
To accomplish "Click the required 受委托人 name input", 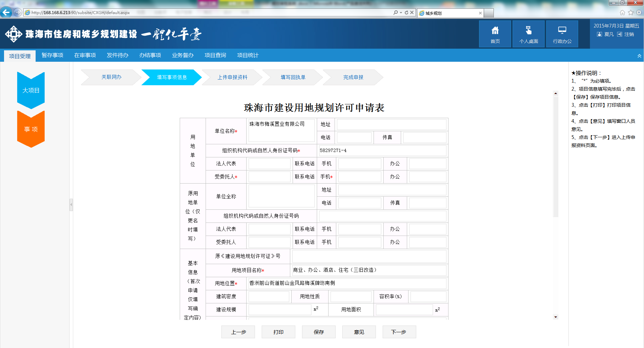I will (269, 177).
